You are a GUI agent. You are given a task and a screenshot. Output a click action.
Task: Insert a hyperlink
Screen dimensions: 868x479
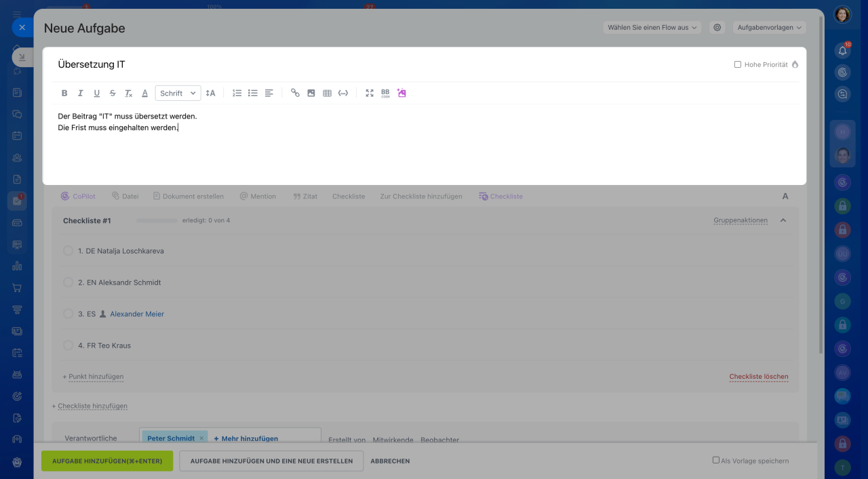[295, 93]
